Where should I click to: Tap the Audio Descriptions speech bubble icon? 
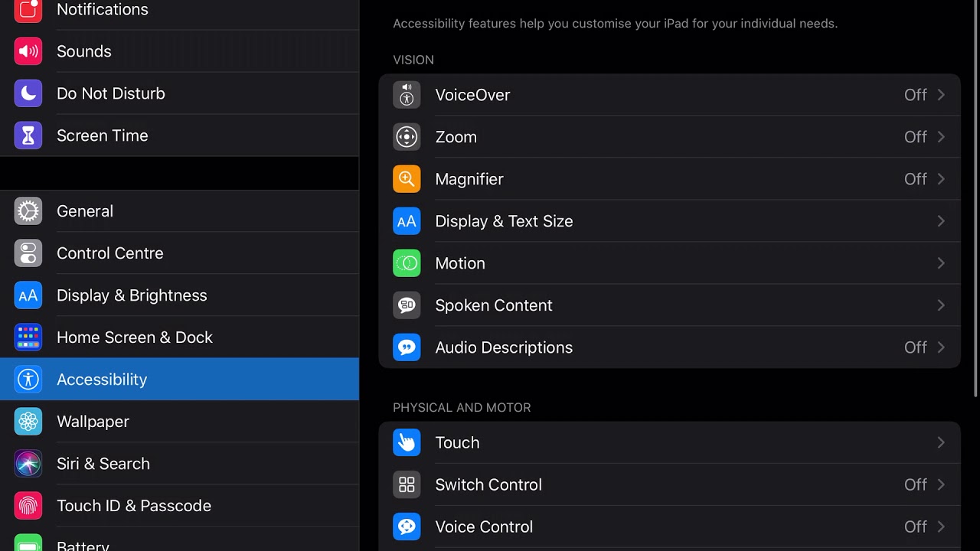pos(407,347)
